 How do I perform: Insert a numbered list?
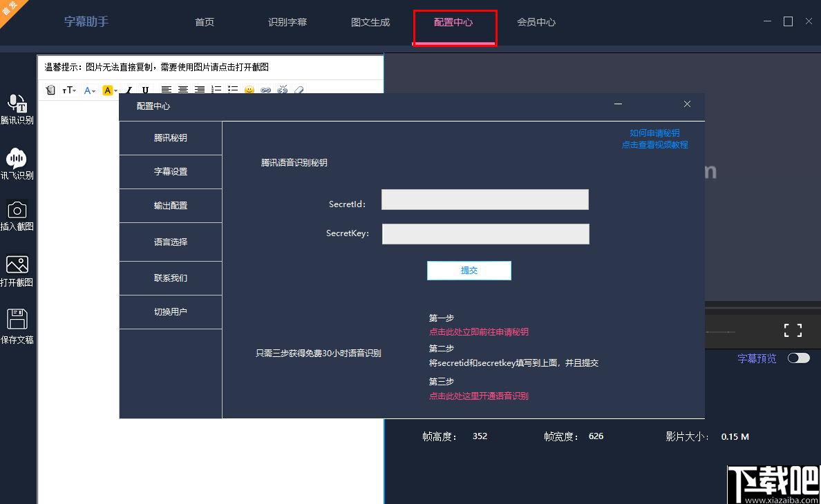coord(216,90)
